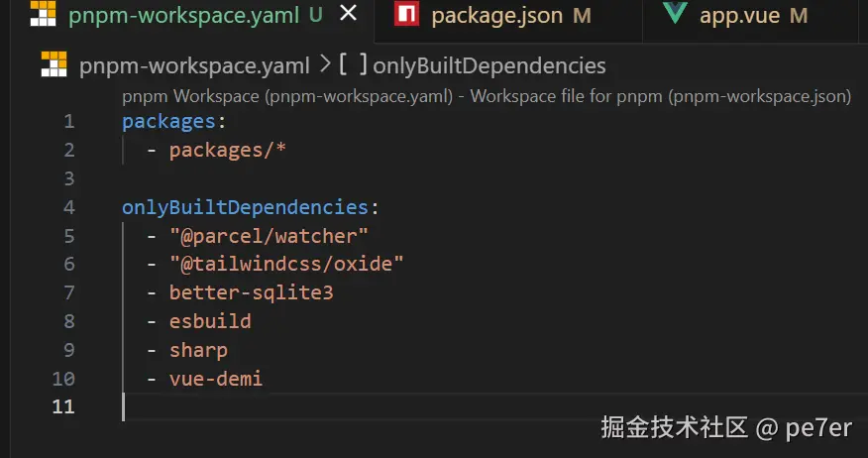Click the sharp entry
Image resolution: width=868 pixels, height=458 pixels.
pyautogui.click(x=198, y=351)
